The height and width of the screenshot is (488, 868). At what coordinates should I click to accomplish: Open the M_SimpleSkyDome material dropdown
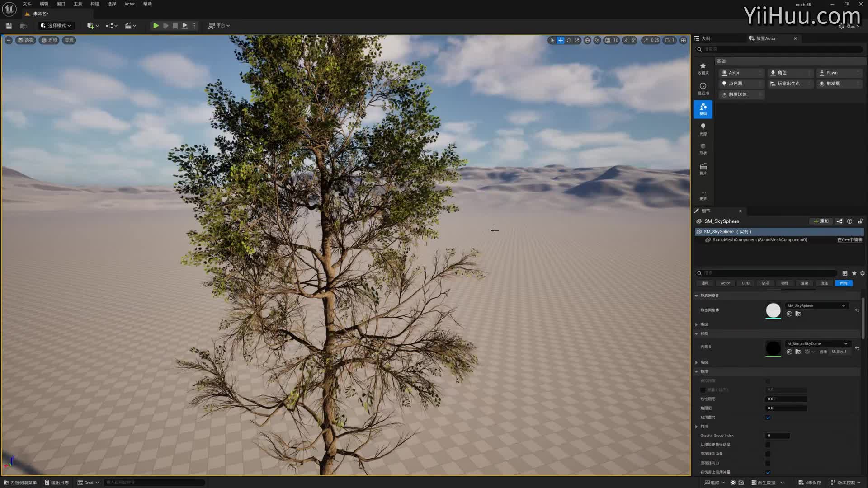pos(817,344)
